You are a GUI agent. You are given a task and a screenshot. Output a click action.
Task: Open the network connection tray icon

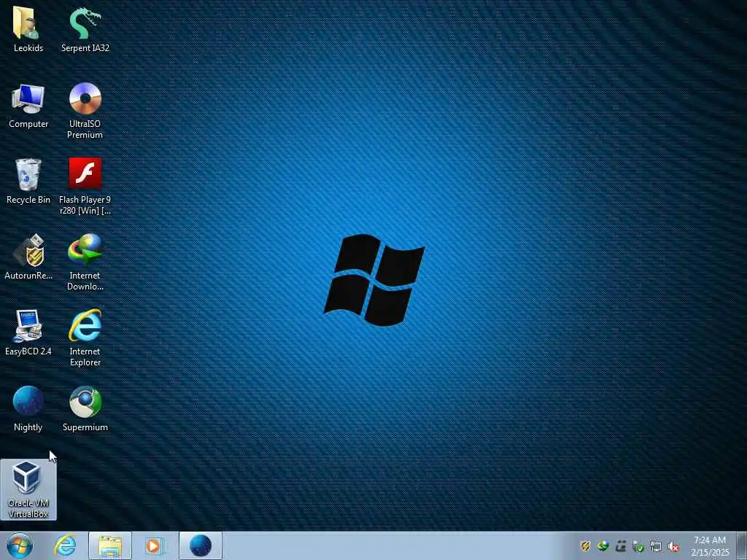(656, 546)
